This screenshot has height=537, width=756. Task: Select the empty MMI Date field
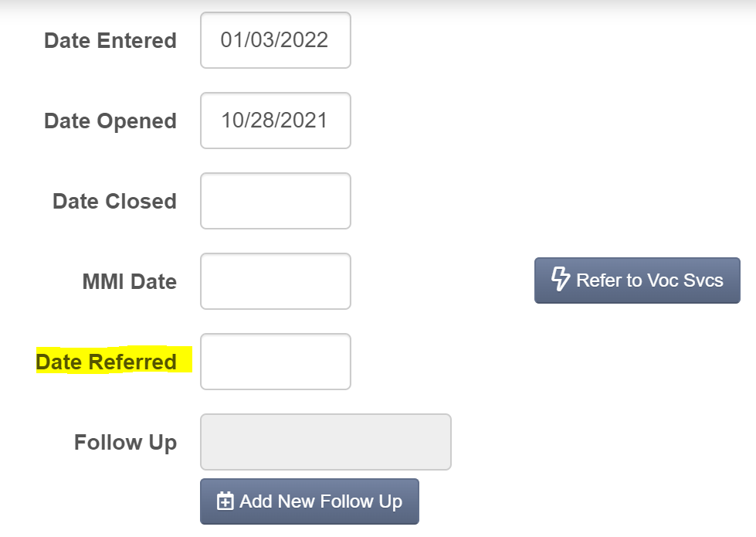click(276, 281)
